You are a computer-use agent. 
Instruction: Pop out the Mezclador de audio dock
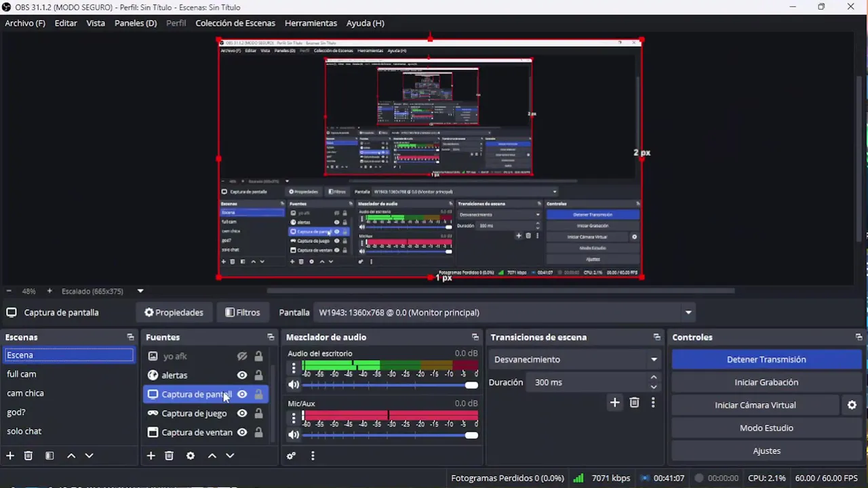(x=475, y=337)
